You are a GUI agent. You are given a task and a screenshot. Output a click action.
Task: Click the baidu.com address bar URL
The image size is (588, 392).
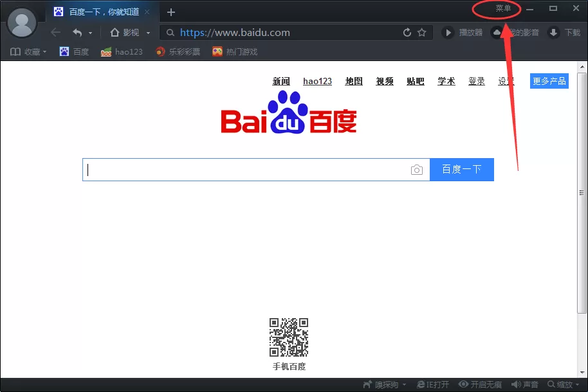[235, 33]
